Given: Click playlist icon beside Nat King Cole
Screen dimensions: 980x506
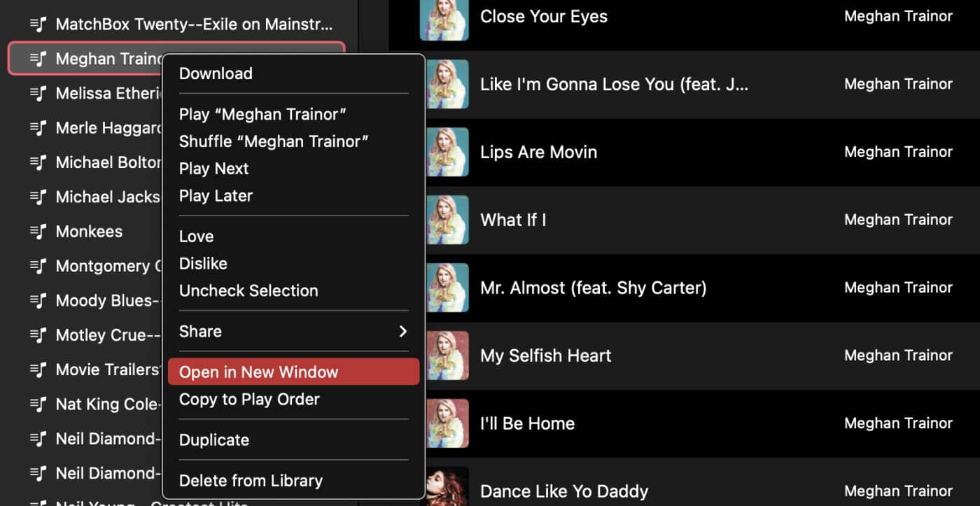Looking at the screenshot, I should (x=38, y=404).
